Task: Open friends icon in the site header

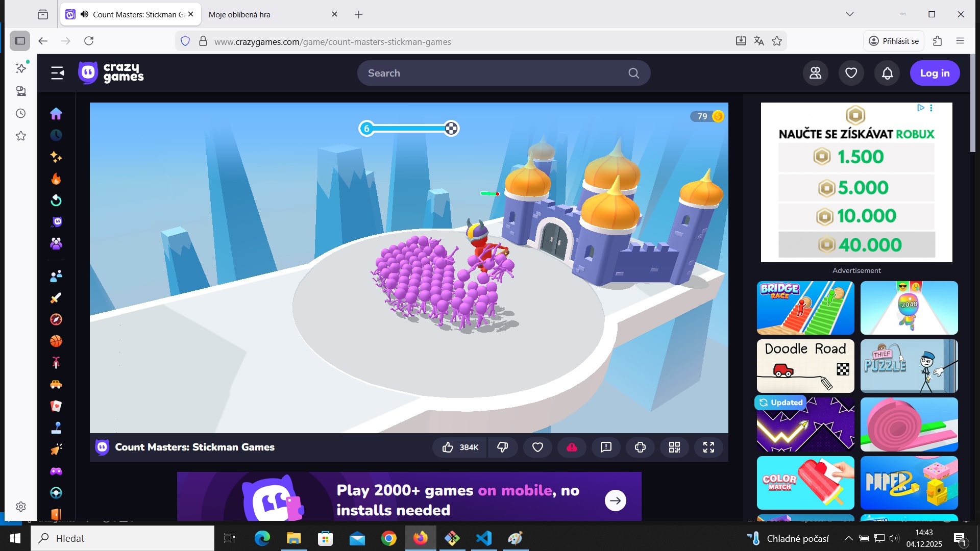Action: [x=815, y=73]
